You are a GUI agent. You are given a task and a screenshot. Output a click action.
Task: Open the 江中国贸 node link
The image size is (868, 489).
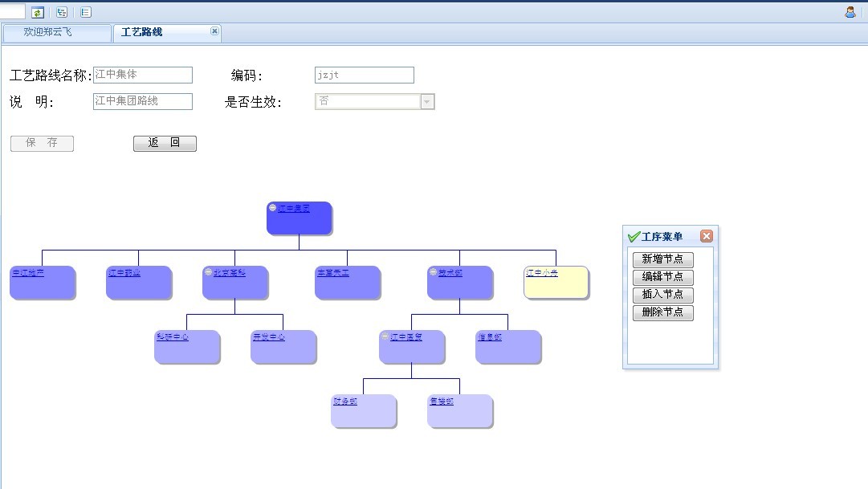[x=406, y=336]
